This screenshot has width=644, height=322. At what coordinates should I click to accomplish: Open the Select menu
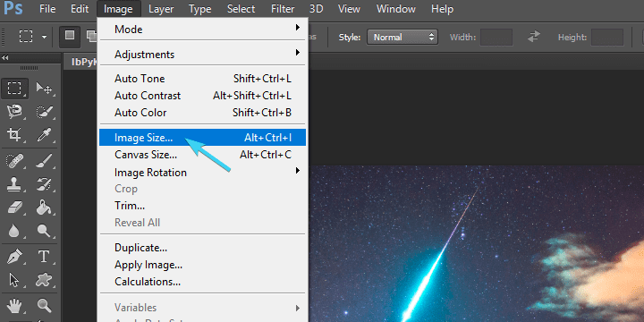click(x=241, y=9)
